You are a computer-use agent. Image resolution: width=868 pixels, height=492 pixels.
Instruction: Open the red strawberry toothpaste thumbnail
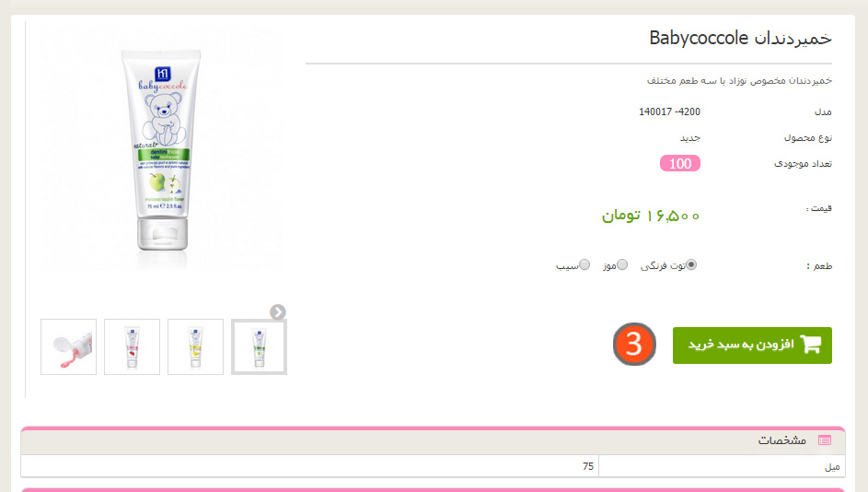132,346
